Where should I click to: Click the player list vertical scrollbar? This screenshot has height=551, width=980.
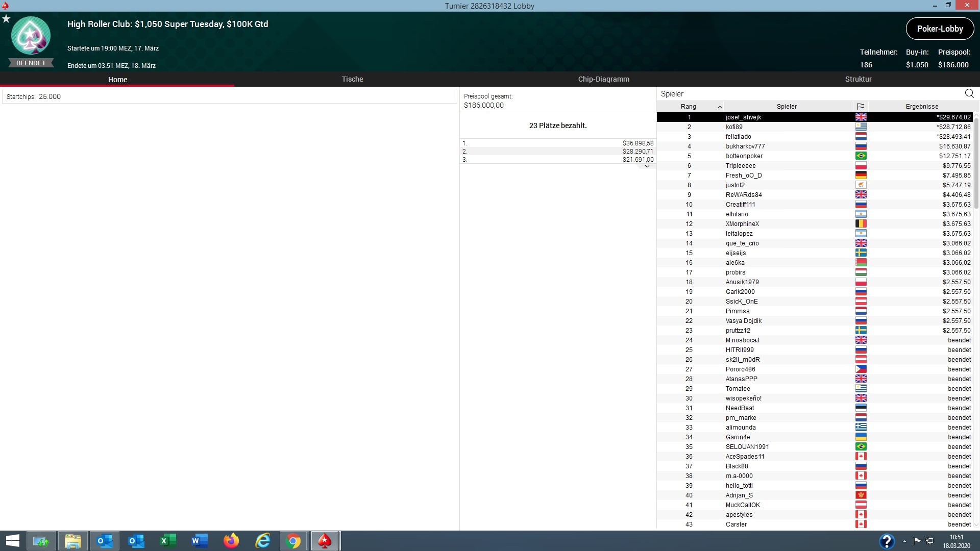976,163
